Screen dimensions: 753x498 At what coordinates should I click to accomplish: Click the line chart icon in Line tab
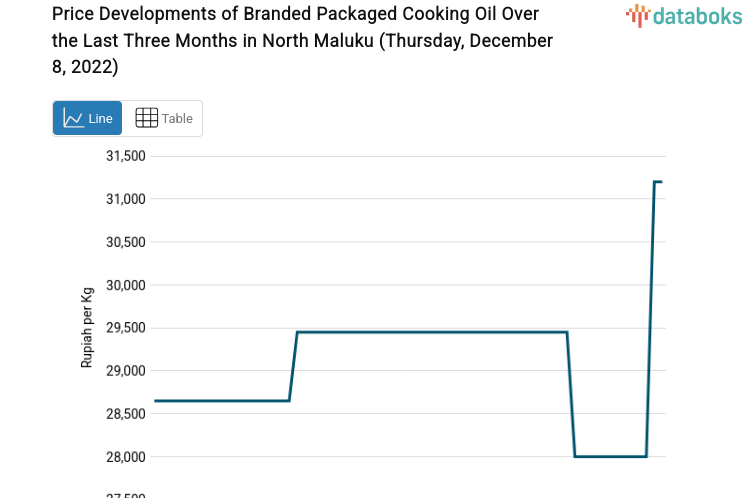[73, 118]
